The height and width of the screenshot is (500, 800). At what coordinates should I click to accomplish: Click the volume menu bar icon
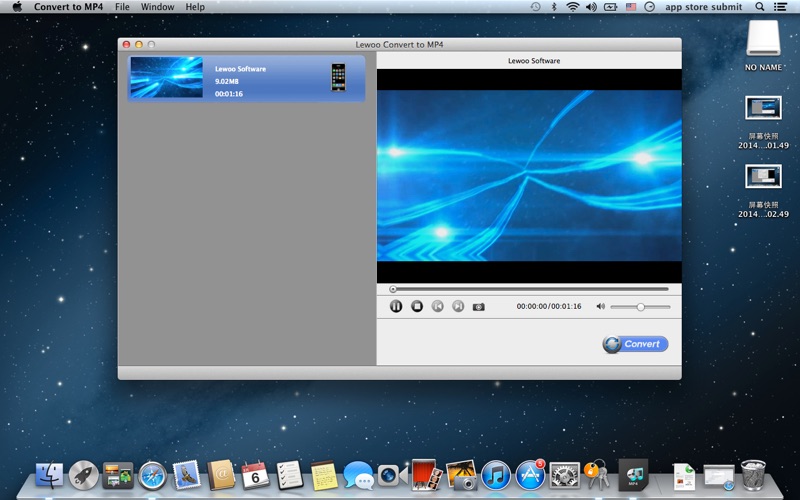[x=591, y=7]
